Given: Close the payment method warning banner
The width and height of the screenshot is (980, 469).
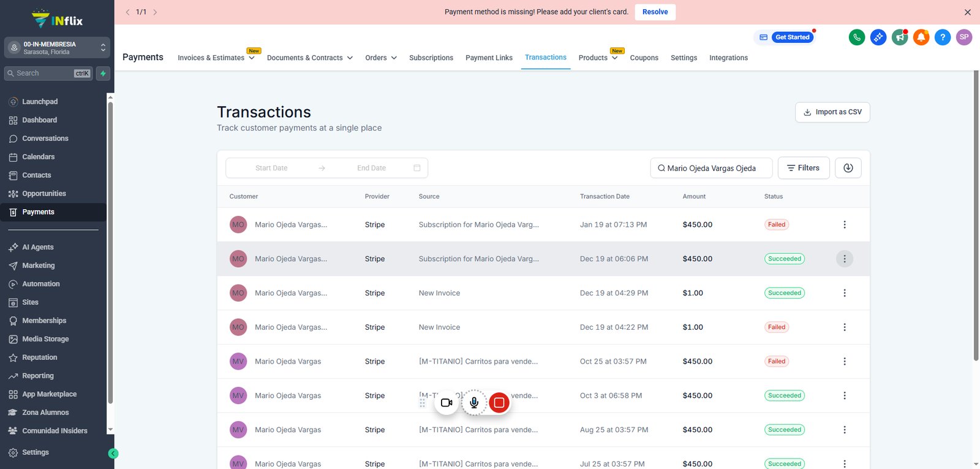Looking at the screenshot, I should [968, 12].
